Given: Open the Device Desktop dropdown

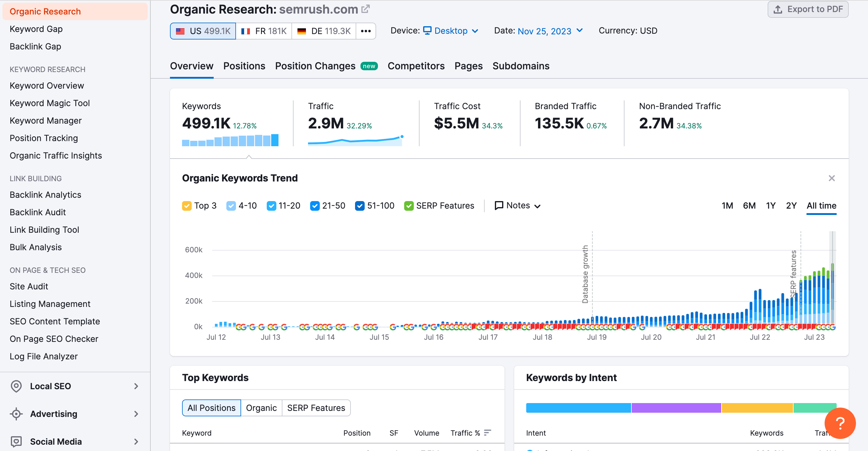Looking at the screenshot, I should point(451,31).
